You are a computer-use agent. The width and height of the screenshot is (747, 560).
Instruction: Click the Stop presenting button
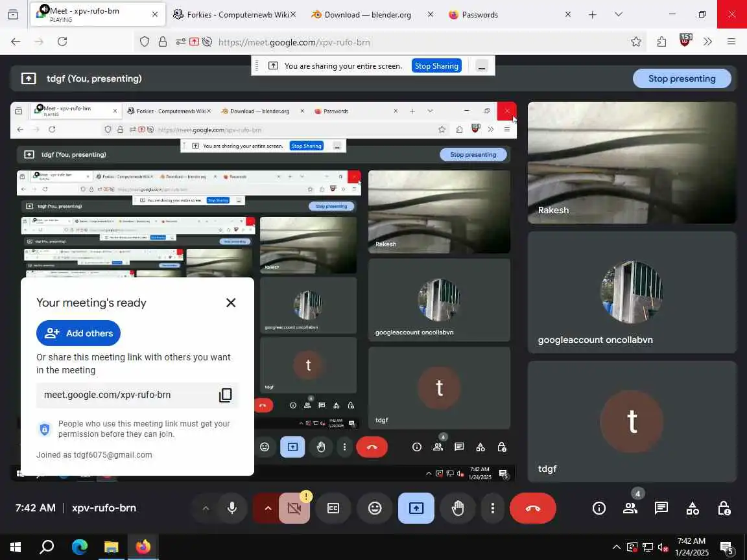click(x=682, y=78)
